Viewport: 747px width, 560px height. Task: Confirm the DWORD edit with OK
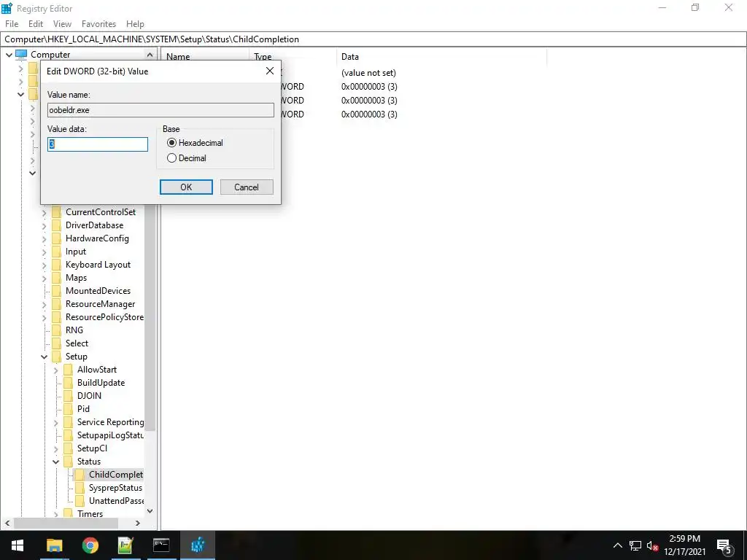tap(186, 187)
